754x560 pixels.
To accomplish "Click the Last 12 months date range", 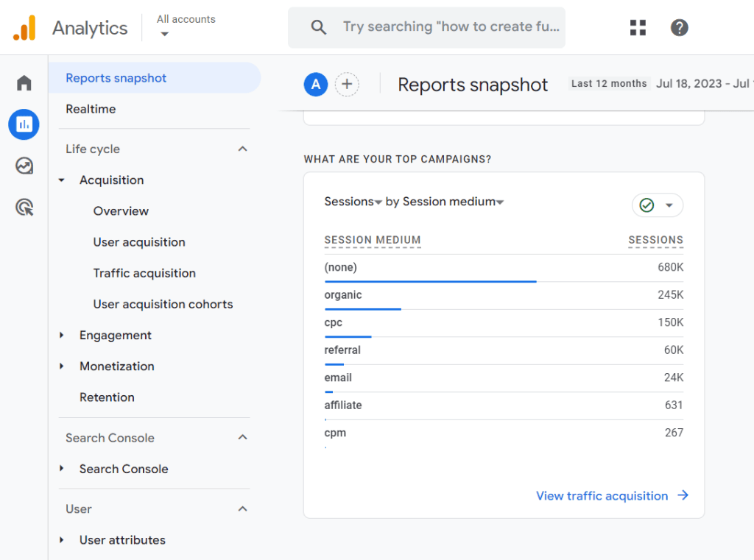I will [609, 84].
